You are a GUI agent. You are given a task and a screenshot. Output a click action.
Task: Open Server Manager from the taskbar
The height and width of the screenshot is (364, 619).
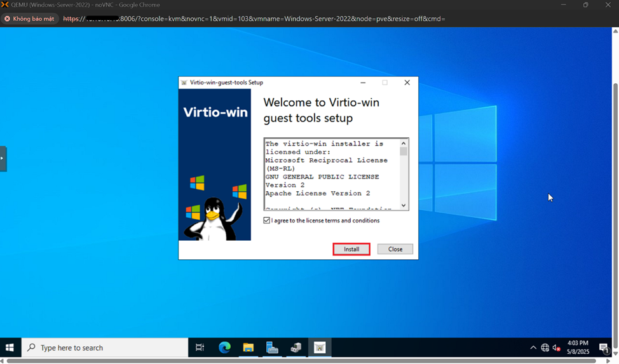(272, 347)
